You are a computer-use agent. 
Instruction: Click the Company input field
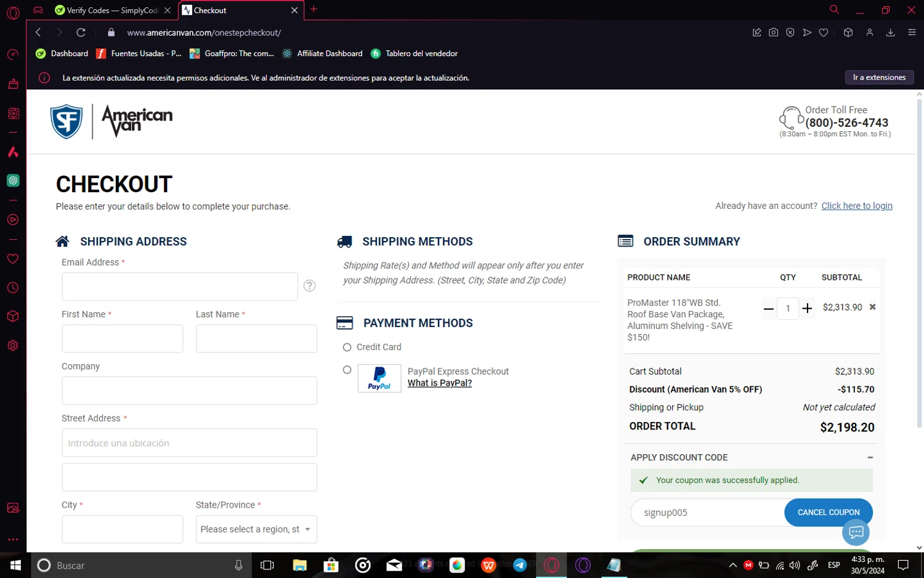(189, 391)
